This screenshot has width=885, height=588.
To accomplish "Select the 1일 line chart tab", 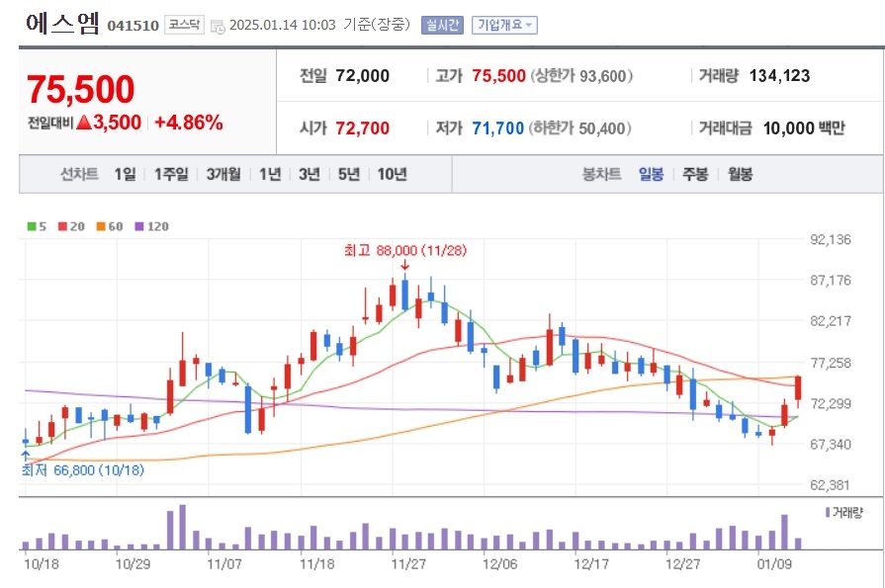I will coord(125,174).
